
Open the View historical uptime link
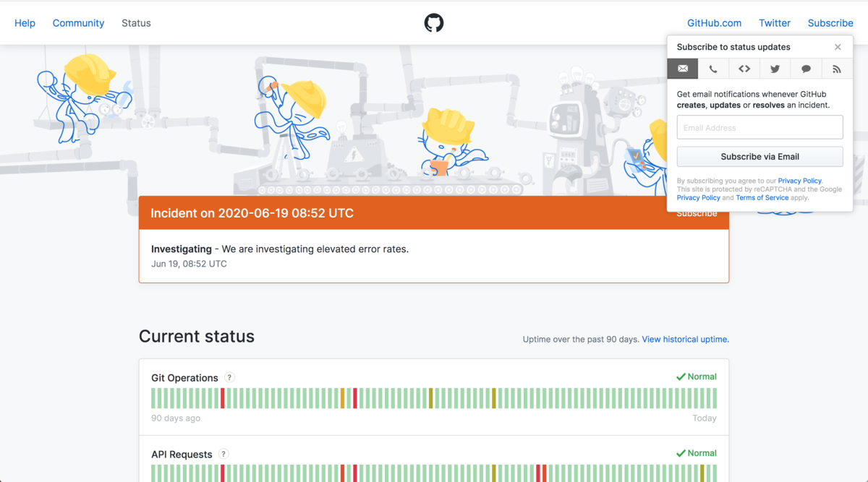(x=684, y=338)
